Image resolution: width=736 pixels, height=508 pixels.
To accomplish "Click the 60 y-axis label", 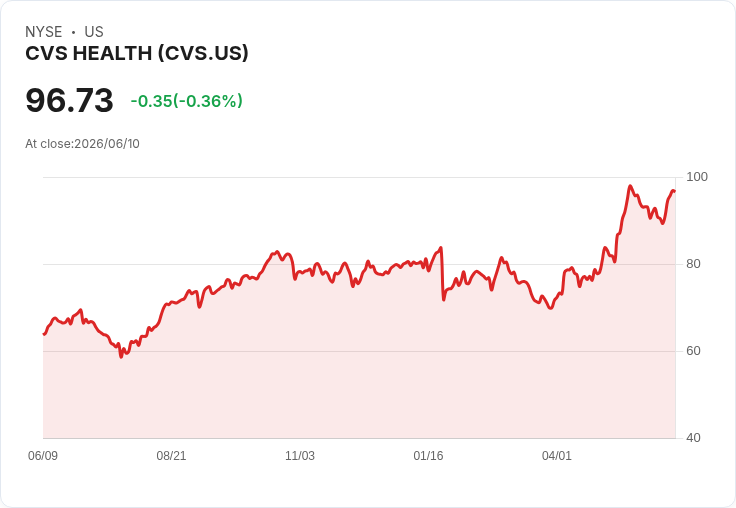I will click(693, 351).
